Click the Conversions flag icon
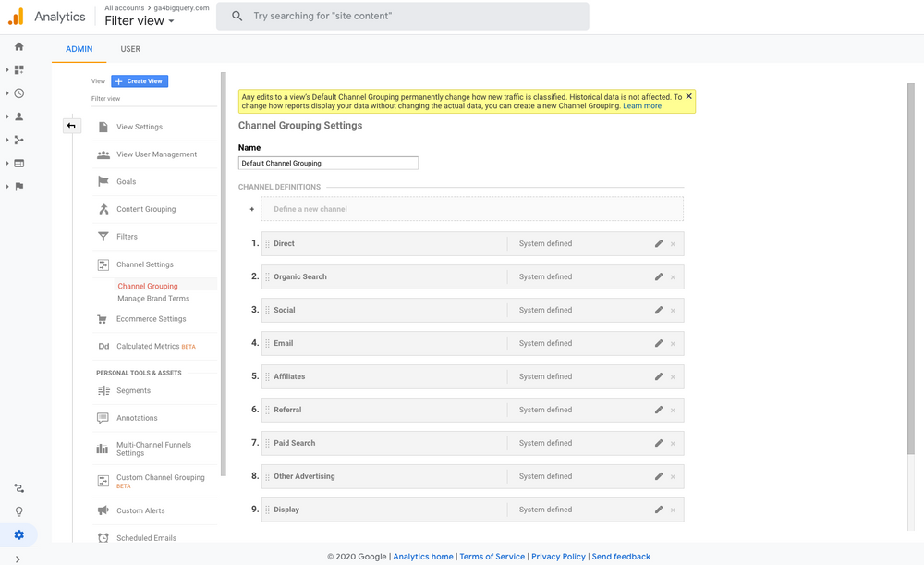The width and height of the screenshot is (924, 565). [18, 185]
